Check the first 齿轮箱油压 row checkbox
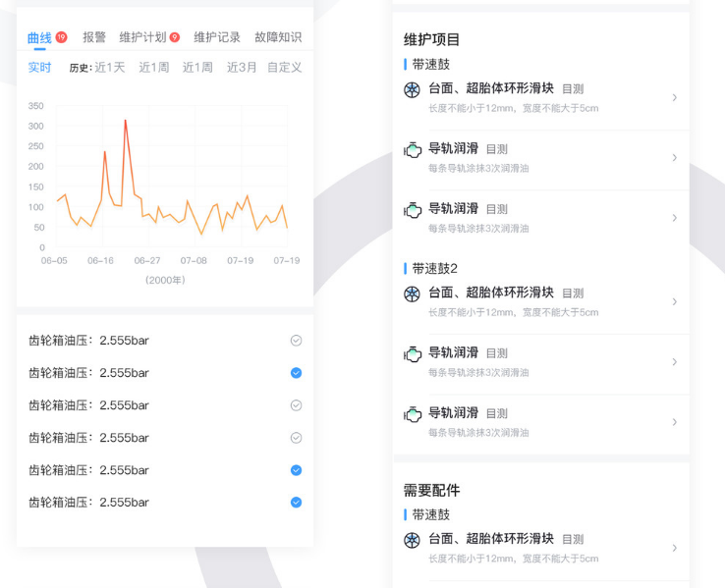The height and width of the screenshot is (588, 725). (x=296, y=341)
